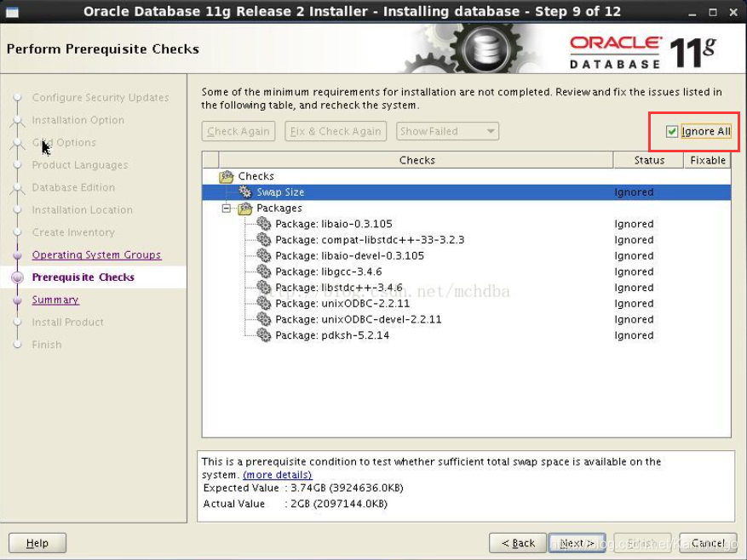Click the Create Inventory step
Image resolution: width=747 pixels, height=560 pixels.
coord(73,232)
